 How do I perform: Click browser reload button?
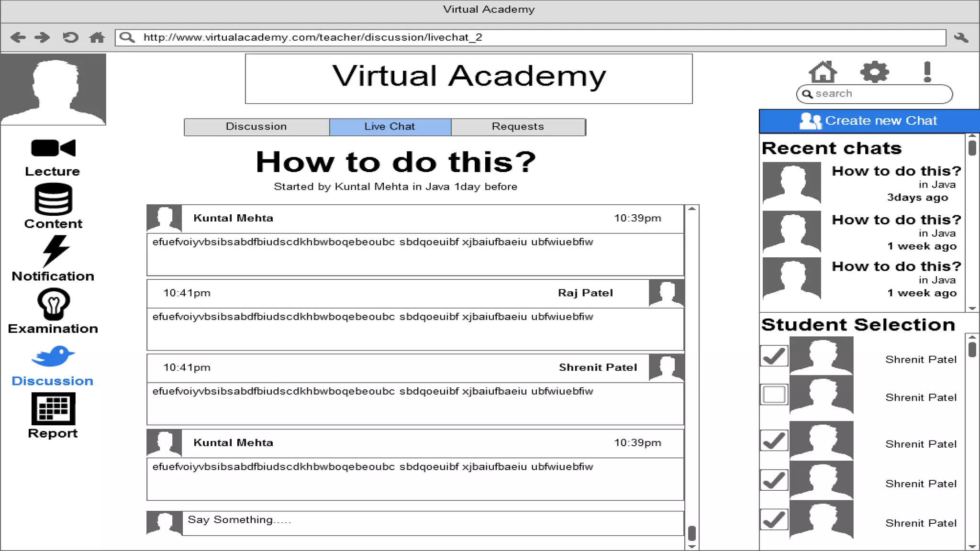tap(70, 37)
